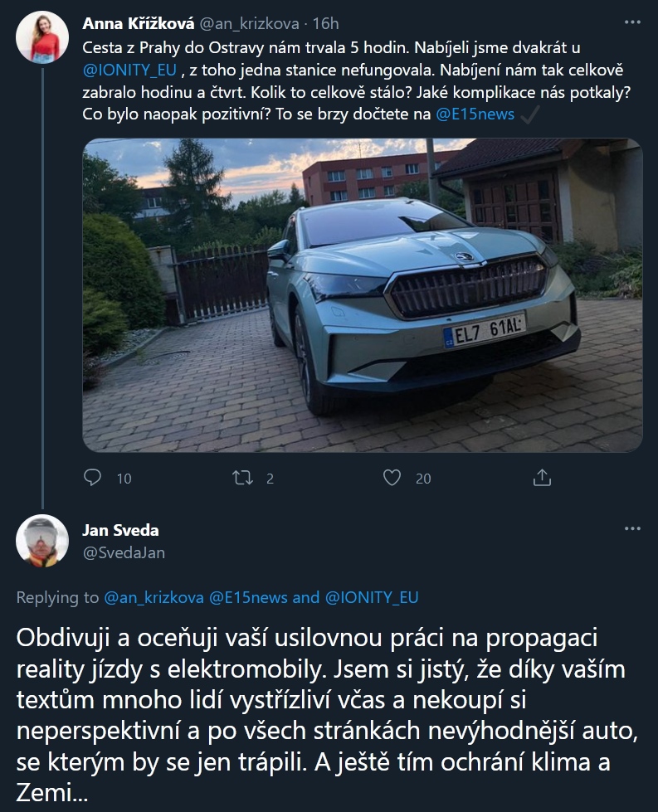Click the @an_krizkova handle in header

(x=248, y=24)
